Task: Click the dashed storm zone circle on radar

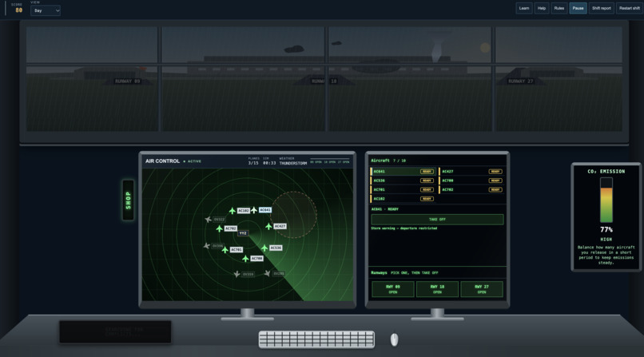Action: tap(294, 215)
